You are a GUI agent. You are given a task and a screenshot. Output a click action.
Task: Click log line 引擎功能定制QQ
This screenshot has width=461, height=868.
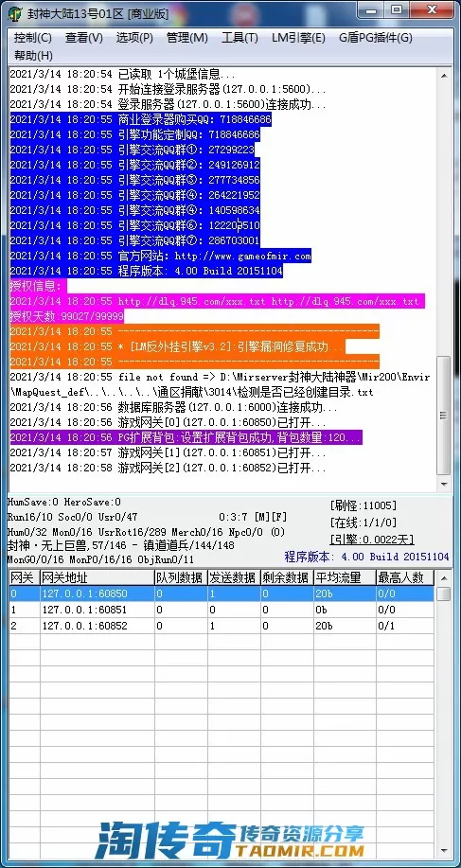135,134
